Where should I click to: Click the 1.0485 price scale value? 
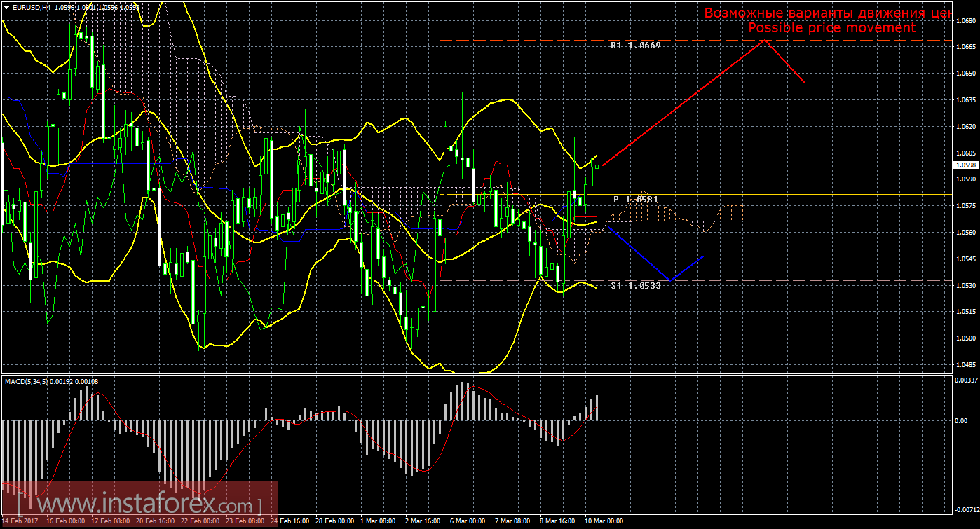965,365
